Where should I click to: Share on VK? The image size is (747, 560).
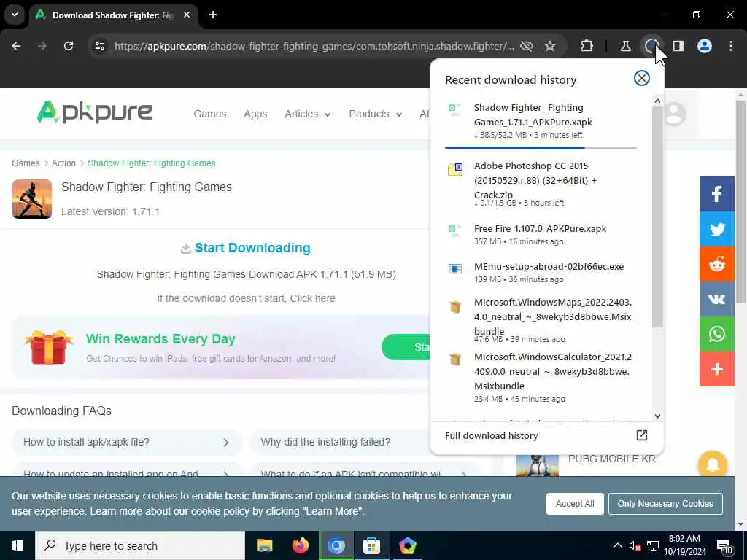tap(716, 299)
